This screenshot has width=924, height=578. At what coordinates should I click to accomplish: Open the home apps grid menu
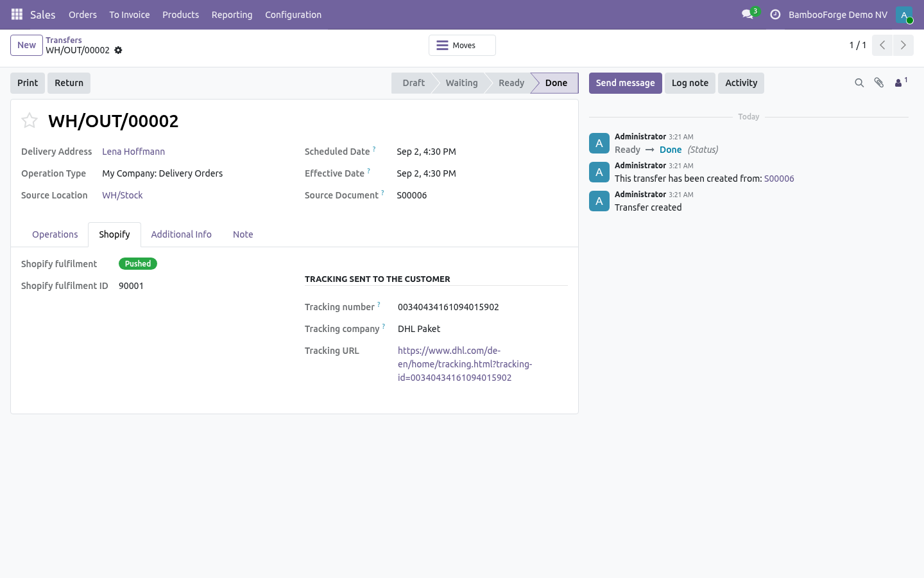tap(17, 14)
